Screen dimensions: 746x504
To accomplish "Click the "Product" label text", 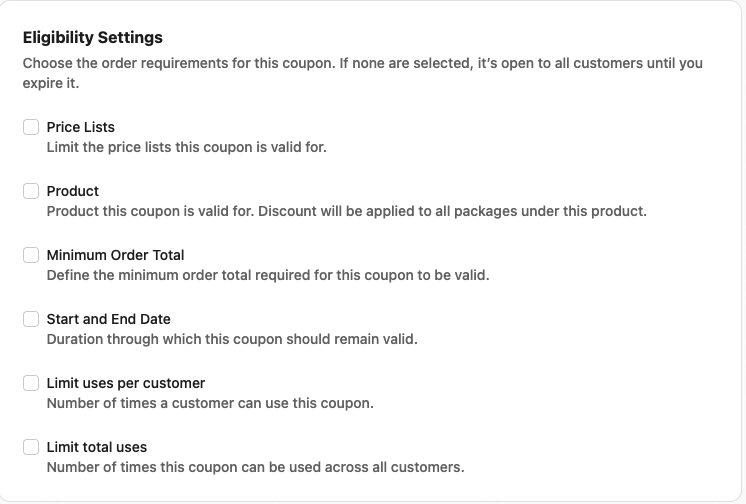I will point(73,191).
